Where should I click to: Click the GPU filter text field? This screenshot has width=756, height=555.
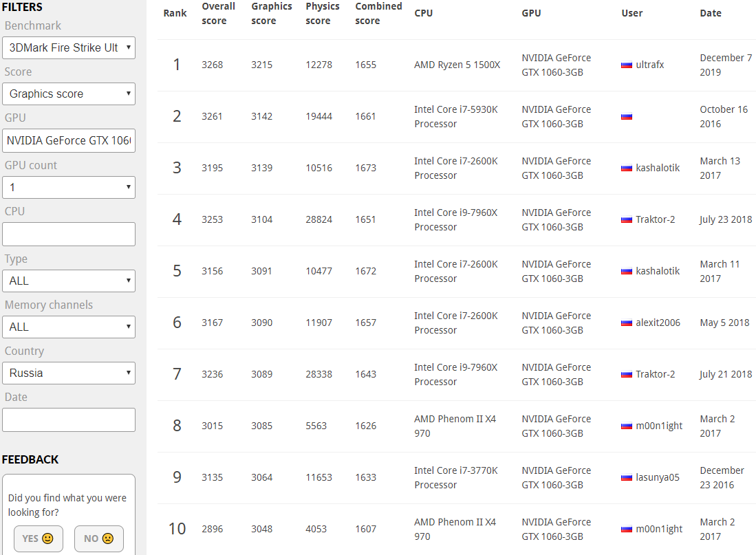click(x=69, y=140)
